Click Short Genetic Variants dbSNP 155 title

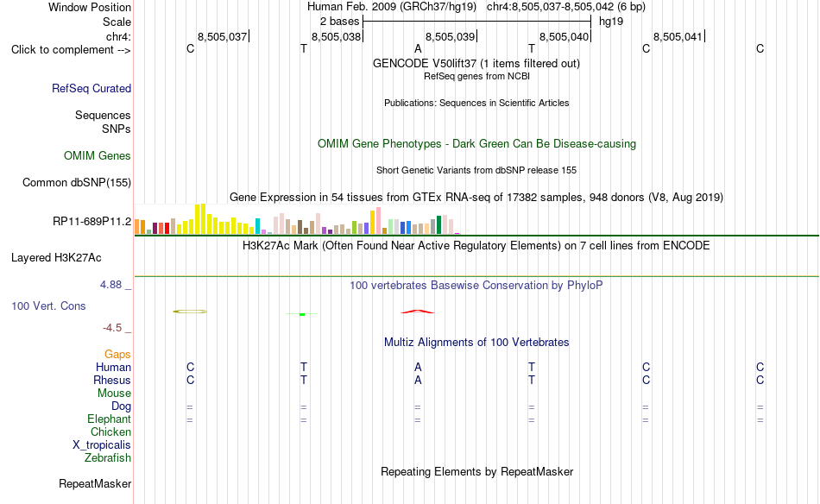(x=476, y=170)
